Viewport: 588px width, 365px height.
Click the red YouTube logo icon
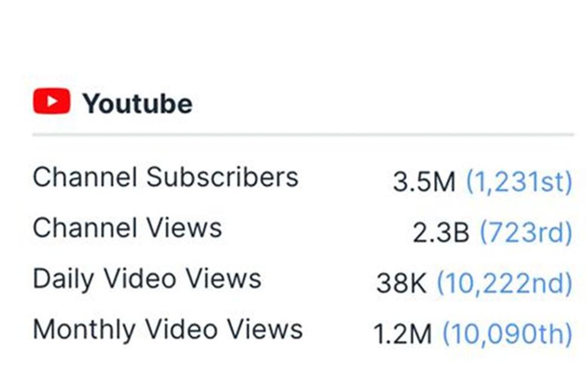pyautogui.click(x=52, y=101)
